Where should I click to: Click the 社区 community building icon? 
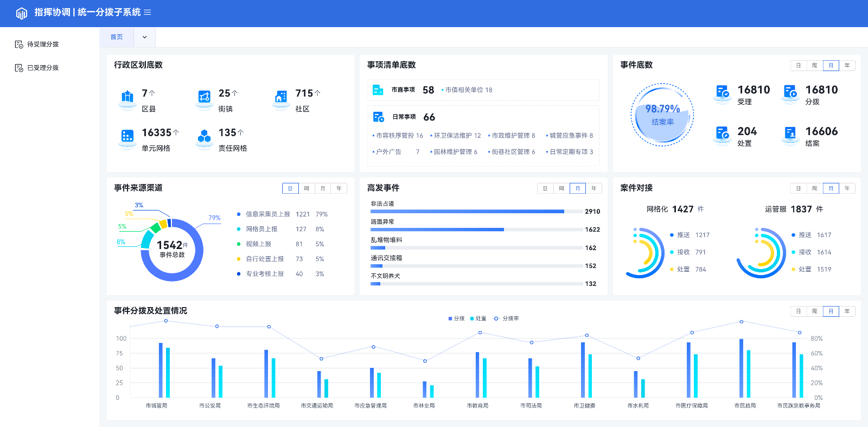(281, 98)
